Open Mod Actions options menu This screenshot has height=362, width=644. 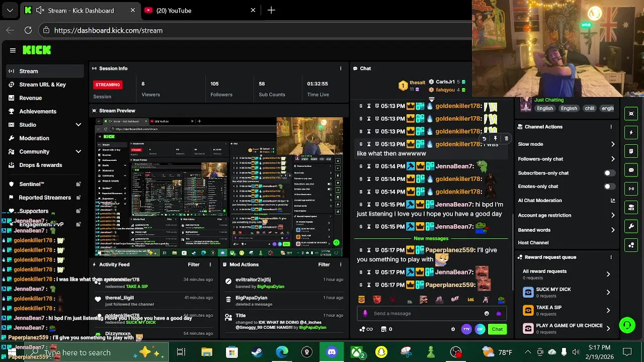(341, 264)
